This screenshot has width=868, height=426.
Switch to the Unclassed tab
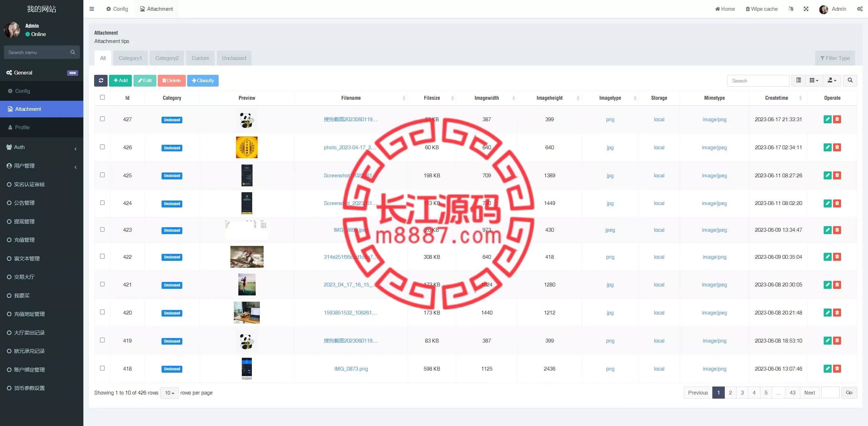tap(234, 58)
